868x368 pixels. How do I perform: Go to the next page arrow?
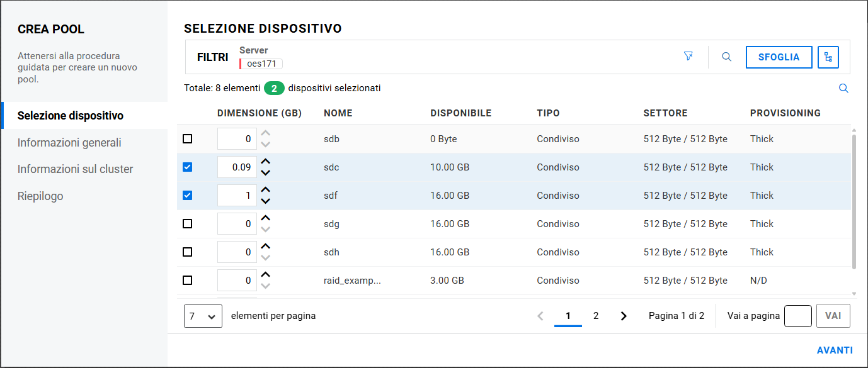[x=624, y=316]
